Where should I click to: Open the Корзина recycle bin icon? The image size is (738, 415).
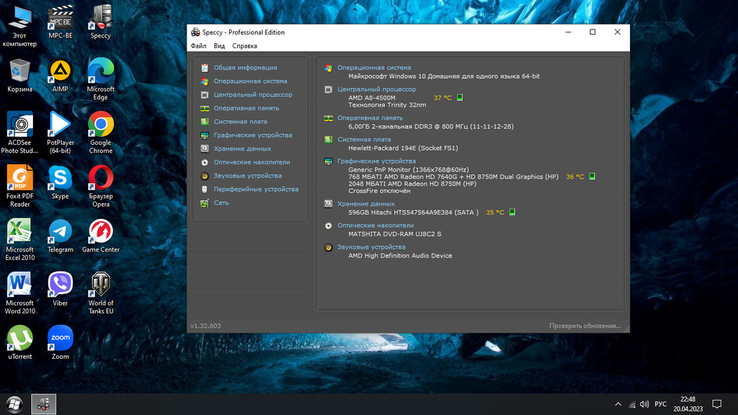tap(19, 76)
